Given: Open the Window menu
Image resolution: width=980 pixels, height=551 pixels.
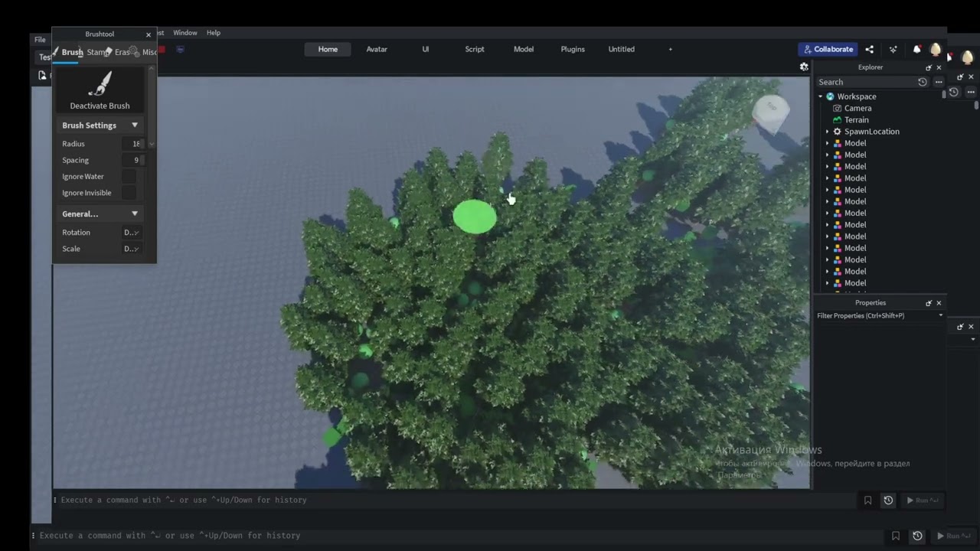Looking at the screenshot, I should coord(185,33).
